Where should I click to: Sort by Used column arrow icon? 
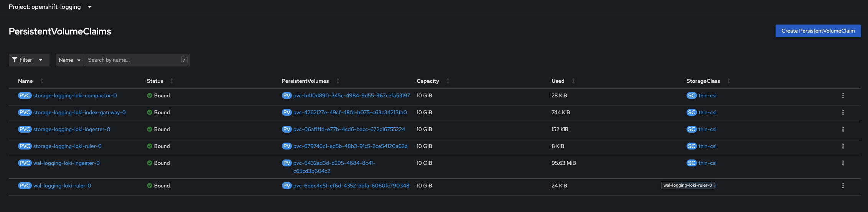point(573,81)
